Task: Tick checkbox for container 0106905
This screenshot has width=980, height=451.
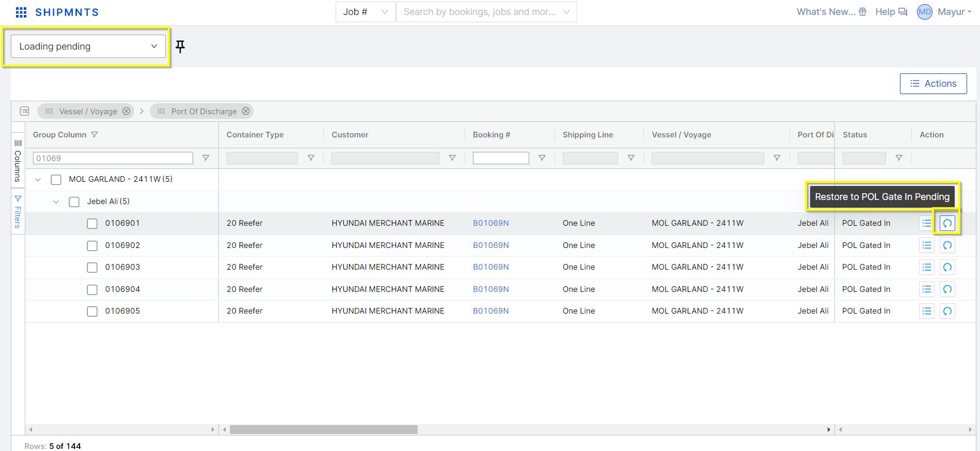Action: point(92,311)
